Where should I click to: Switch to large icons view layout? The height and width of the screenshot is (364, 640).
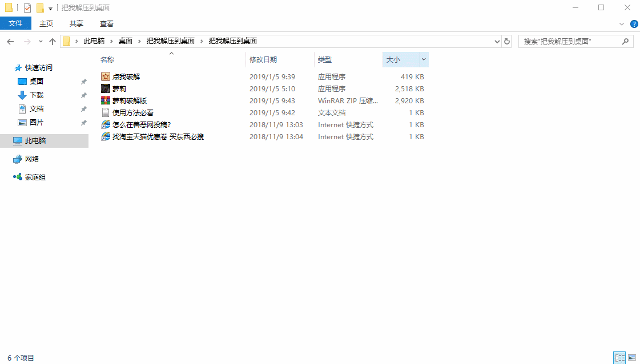(x=632, y=358)
